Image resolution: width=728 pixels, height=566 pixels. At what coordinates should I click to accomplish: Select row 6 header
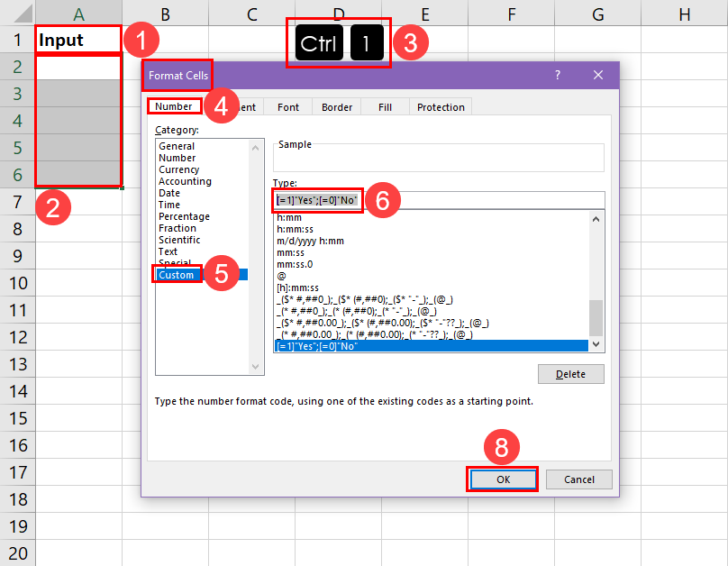[x=18, y=175]
